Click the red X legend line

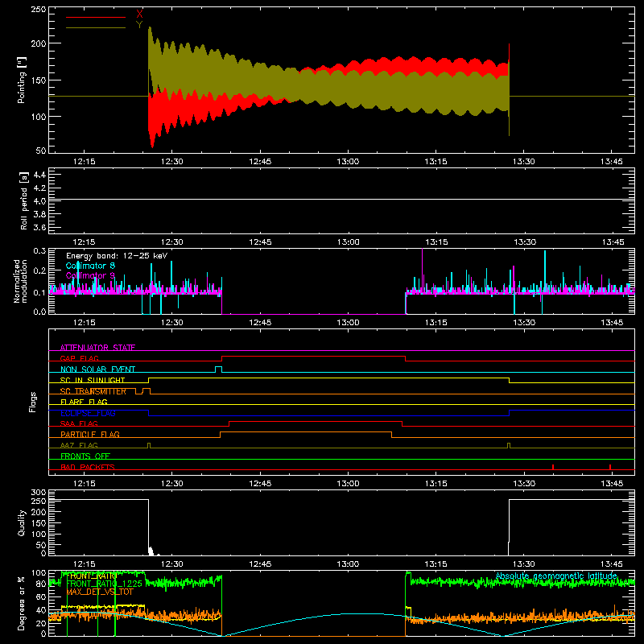click(x=96, y=17)
